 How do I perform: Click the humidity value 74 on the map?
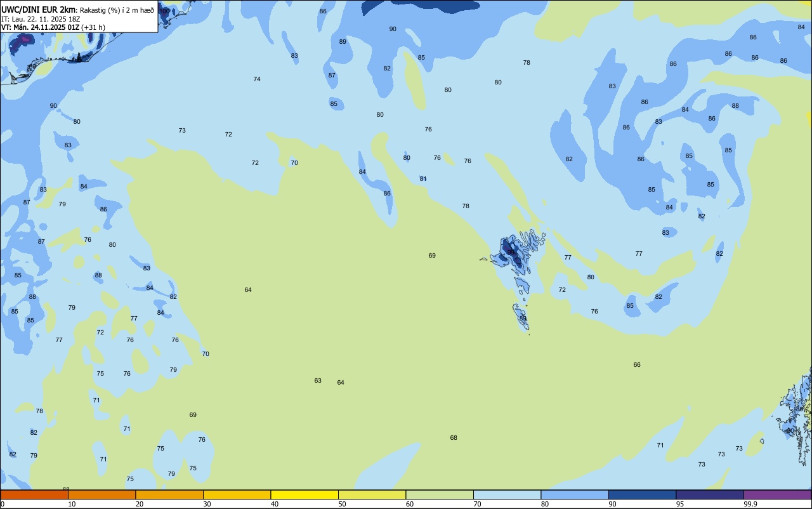tap(257, 79)
